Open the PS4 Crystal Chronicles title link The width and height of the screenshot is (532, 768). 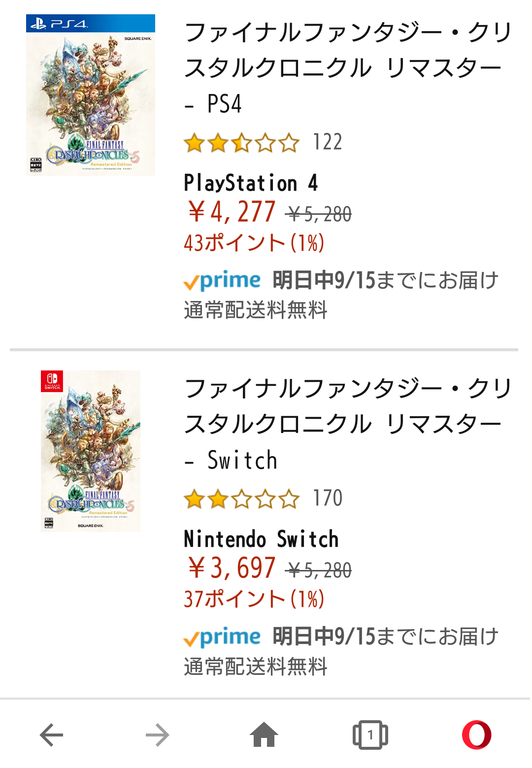347,68
